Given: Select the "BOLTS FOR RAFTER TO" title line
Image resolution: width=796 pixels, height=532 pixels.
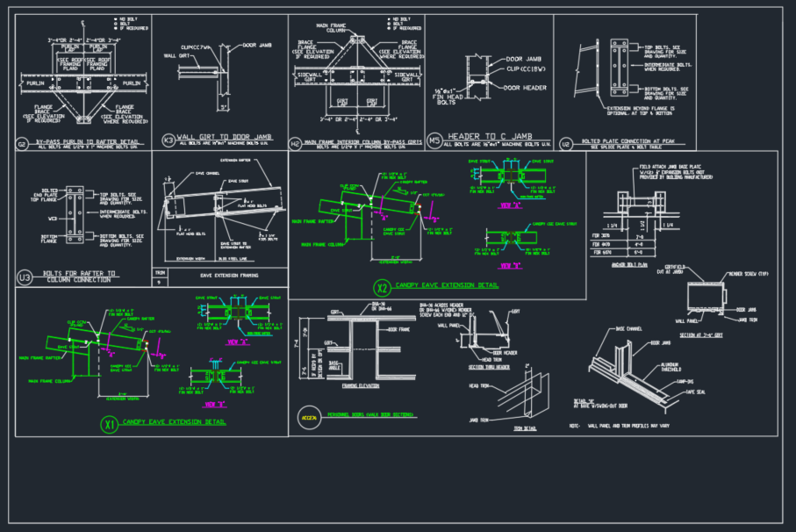Looking at the screenshot, I should [x=79, y=273].
